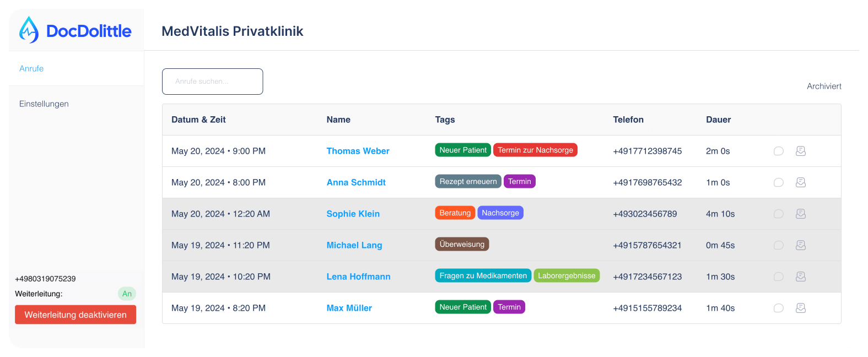Viewport: 868px width, 357px height.
Task: Tick the checkbox for Thomas Weber
Action: tap(778, 151)
